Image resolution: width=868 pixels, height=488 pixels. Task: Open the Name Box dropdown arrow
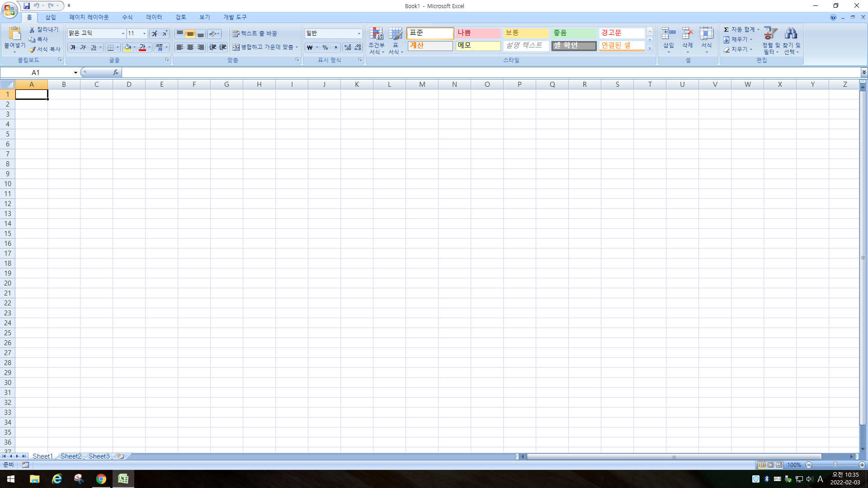point(75,72)
